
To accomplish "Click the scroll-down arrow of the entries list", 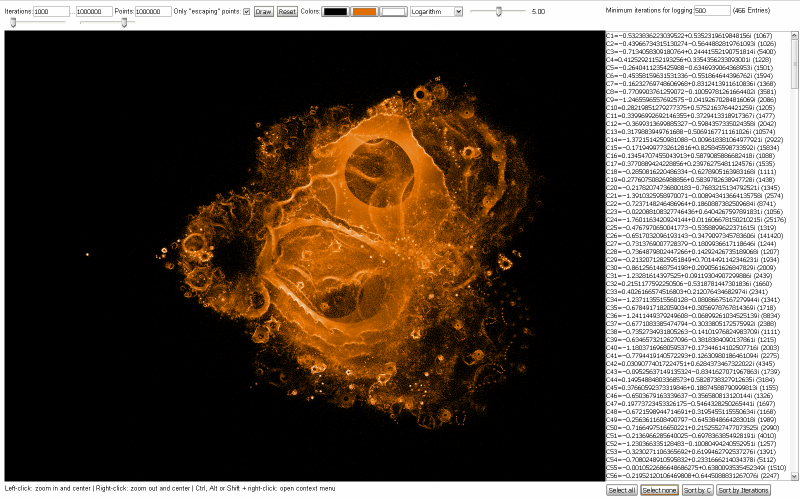I will (x=795, y=478).
